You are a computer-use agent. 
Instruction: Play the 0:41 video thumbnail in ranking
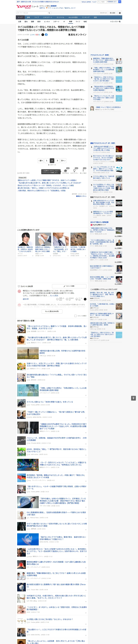[119, 214]
